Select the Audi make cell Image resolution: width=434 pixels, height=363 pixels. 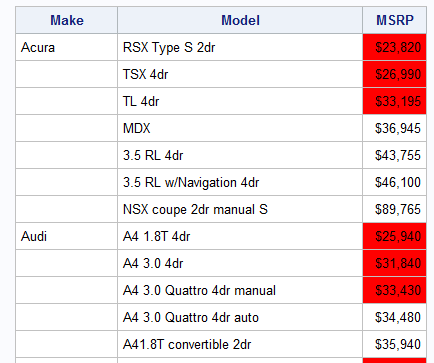coord(67,236)
